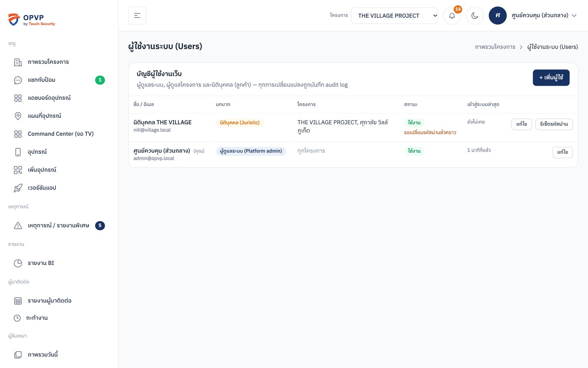Viewport: 588px width, 368px height.
Task: Click ภาพรวมโครงการ breadcrumb link
Action: pos(495,47)
